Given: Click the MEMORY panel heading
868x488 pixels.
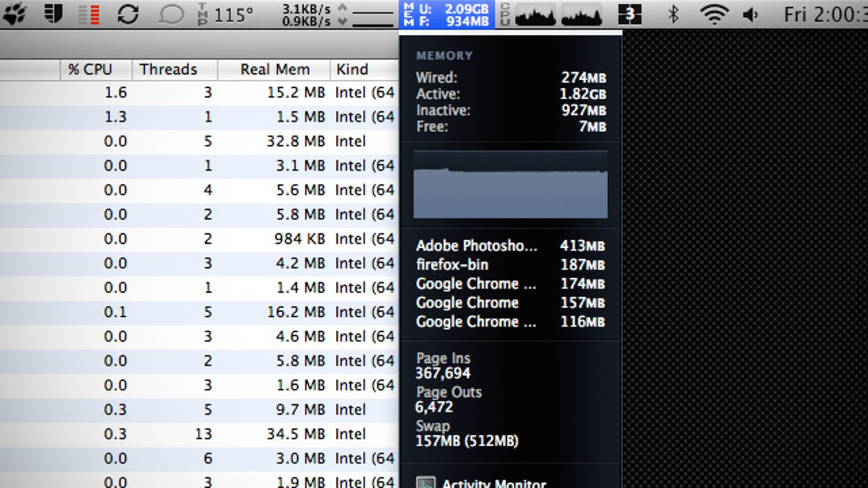Looking at the screenshot, I should [444, 55].
